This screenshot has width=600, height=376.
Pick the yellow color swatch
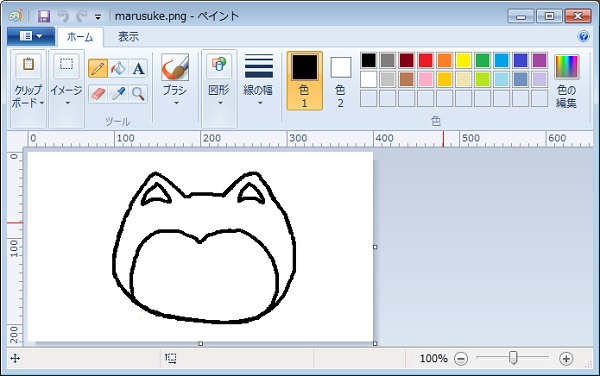click(x=463, y=60)
